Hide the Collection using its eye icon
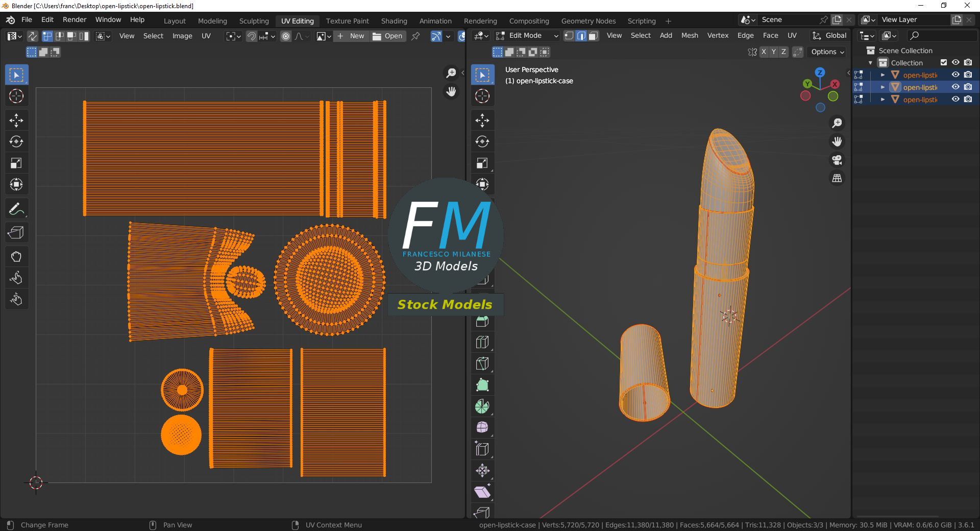 pyautogui.click(x=956, y=63)
